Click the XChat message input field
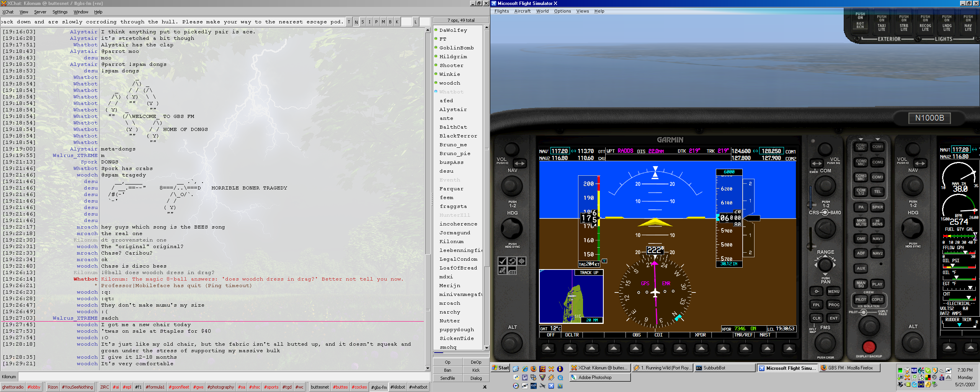This screenshot has height=392, width=980. [x=224, y=377]
